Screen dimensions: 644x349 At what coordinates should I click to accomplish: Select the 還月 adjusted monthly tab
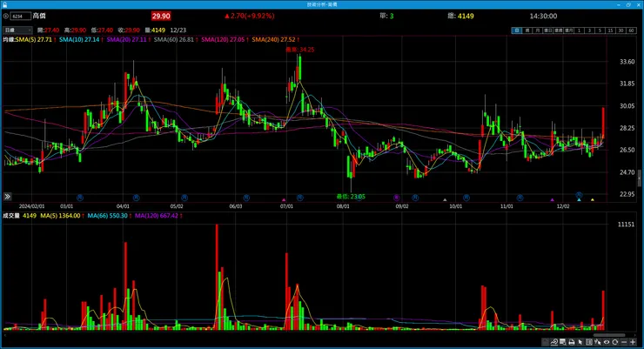(x=569, y=30)
